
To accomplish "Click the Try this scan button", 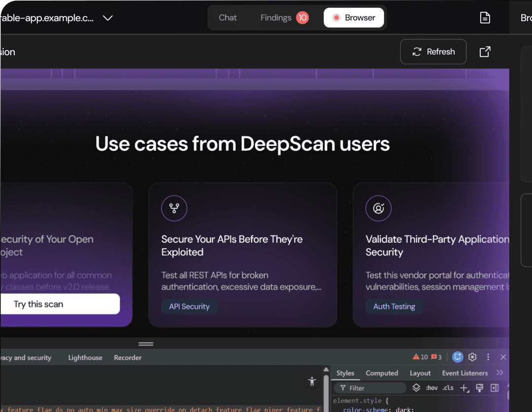I will click(60, 304).
